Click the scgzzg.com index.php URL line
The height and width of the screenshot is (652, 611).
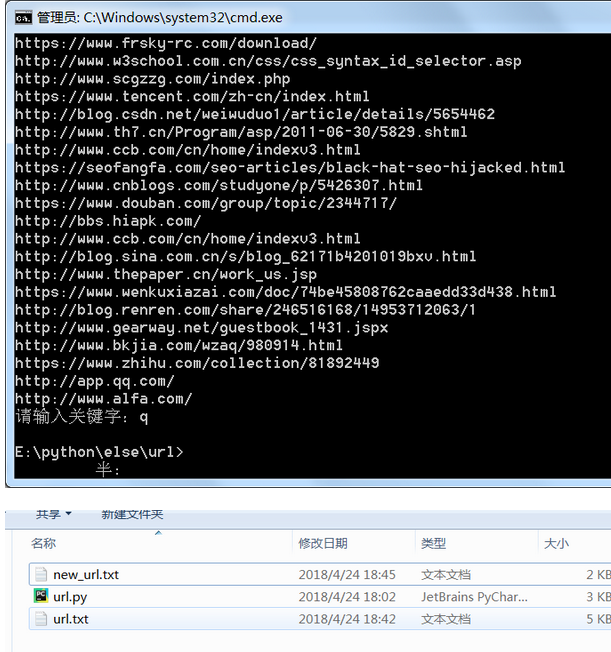point(153,79)
